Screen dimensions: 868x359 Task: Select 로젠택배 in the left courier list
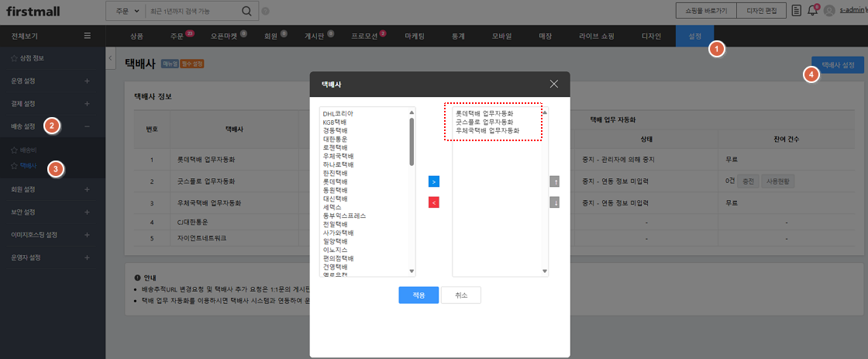[x=335, y=147]
